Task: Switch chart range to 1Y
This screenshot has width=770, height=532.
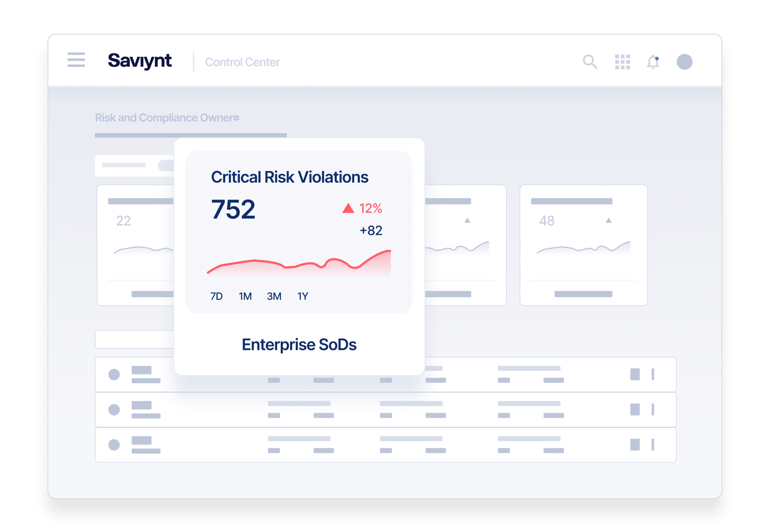Action: (x=303, y=296)
